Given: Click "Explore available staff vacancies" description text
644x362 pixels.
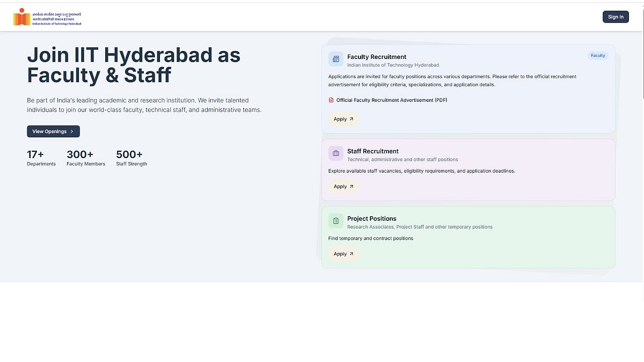Looking at the screenshot, I should [422, 171].
